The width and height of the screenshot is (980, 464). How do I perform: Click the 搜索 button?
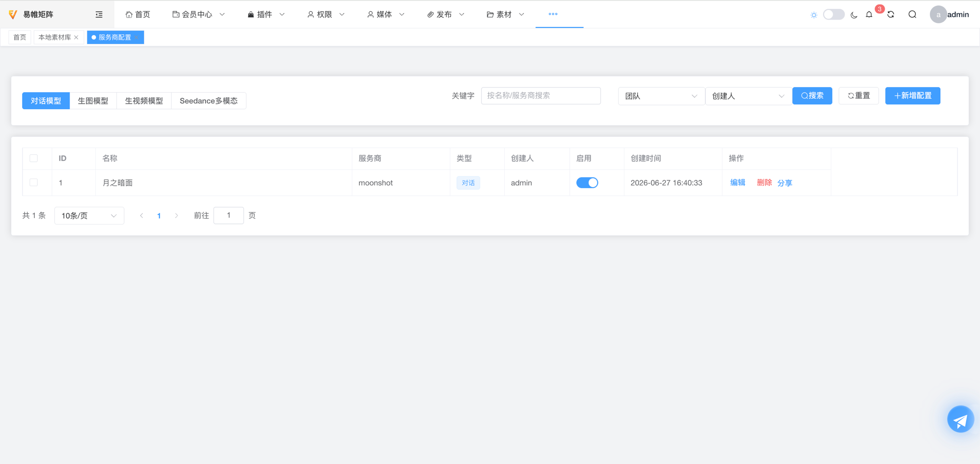(812, 96)
